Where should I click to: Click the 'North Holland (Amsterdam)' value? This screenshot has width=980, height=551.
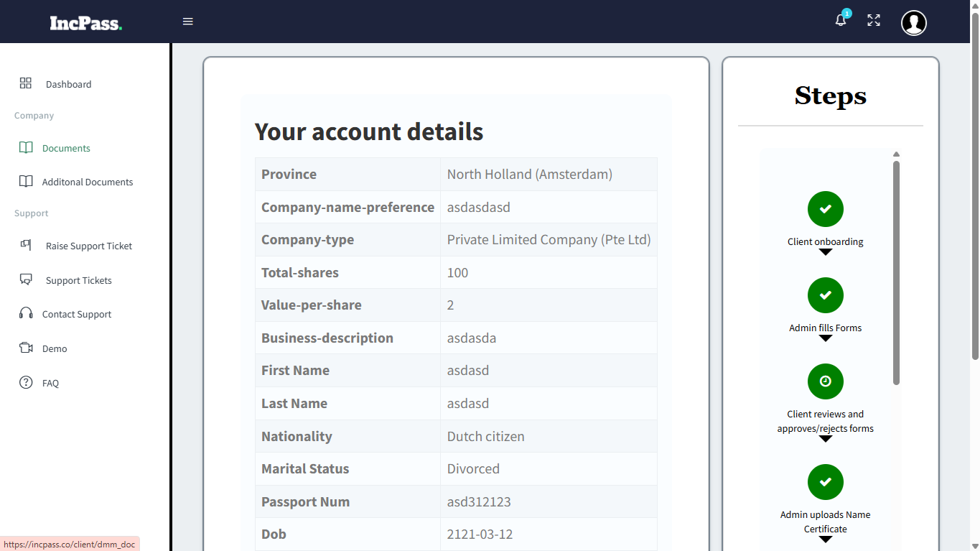click(x=530, y=174)
